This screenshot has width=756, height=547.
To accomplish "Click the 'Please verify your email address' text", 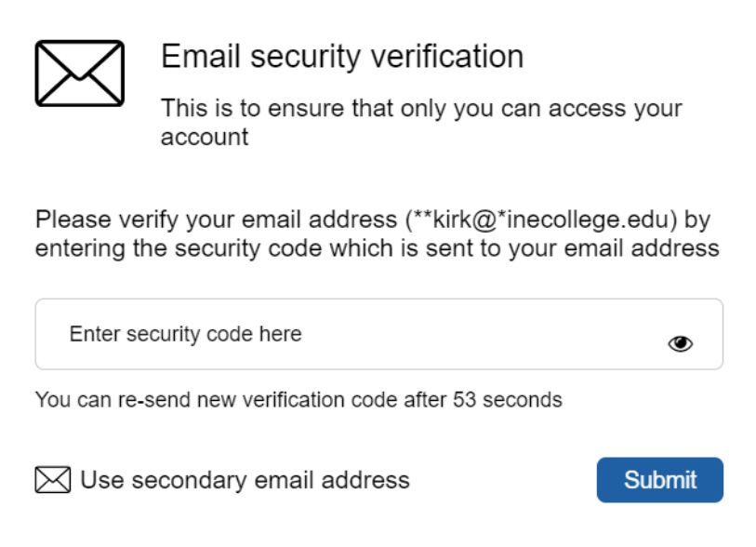I will click(216, 220).
